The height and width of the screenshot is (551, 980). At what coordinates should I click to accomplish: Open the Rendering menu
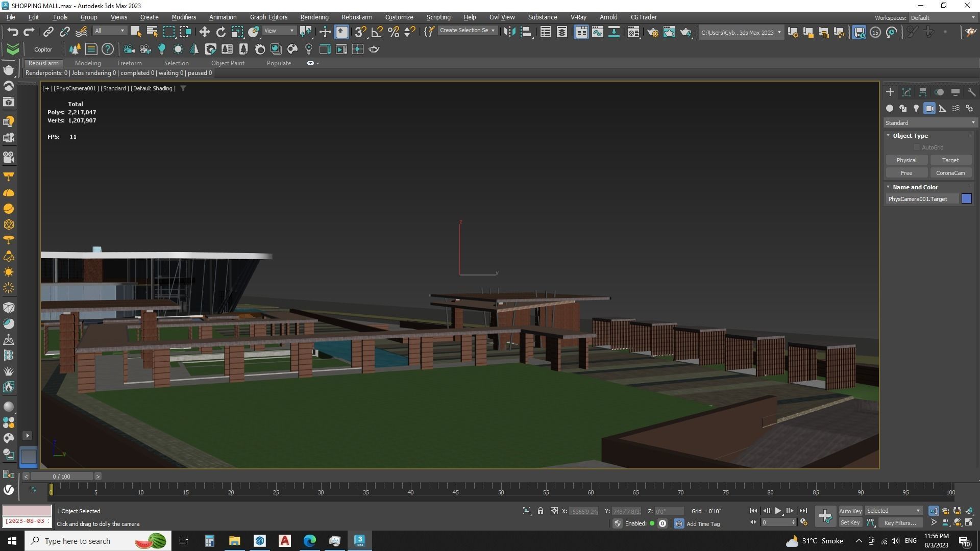(314, 17)
